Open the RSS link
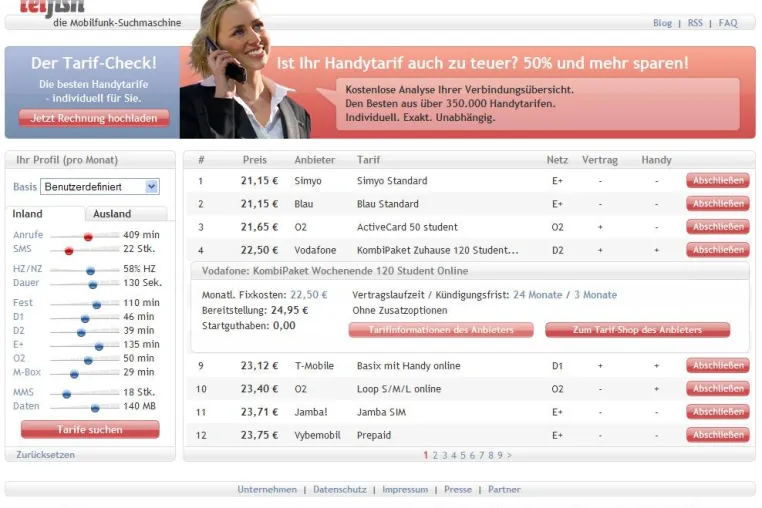 coord(695,23)
